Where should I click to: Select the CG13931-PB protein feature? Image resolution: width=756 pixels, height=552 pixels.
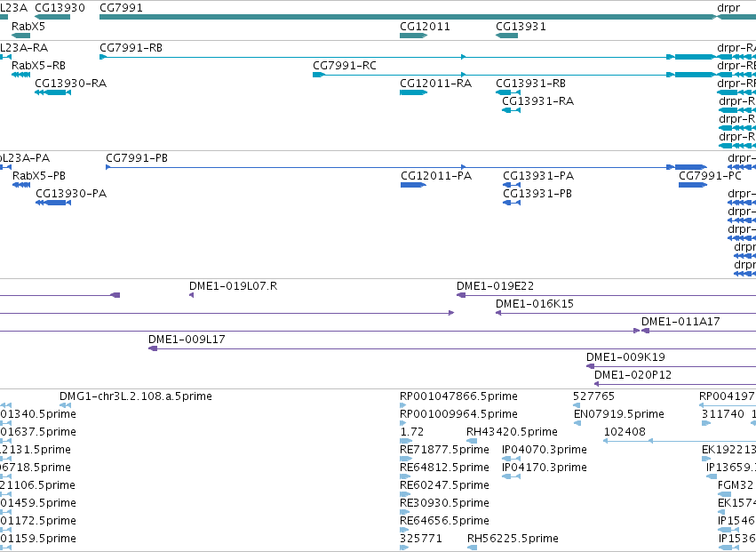click(x=512, y=203)
